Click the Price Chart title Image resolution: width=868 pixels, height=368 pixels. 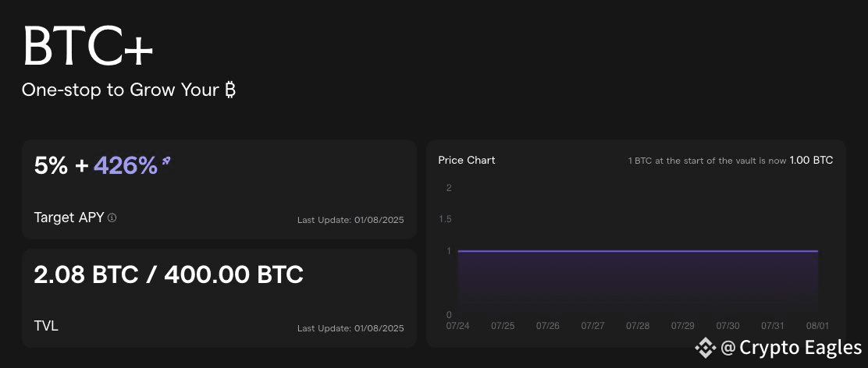click(467, 161)
